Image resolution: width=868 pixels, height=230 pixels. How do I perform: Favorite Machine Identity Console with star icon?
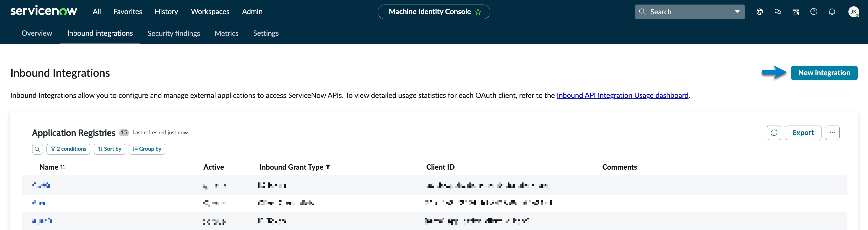(x=478, y=12)
